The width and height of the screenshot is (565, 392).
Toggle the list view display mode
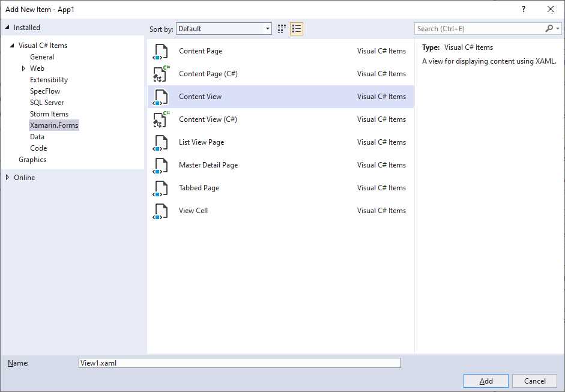[x=296, y=28]
